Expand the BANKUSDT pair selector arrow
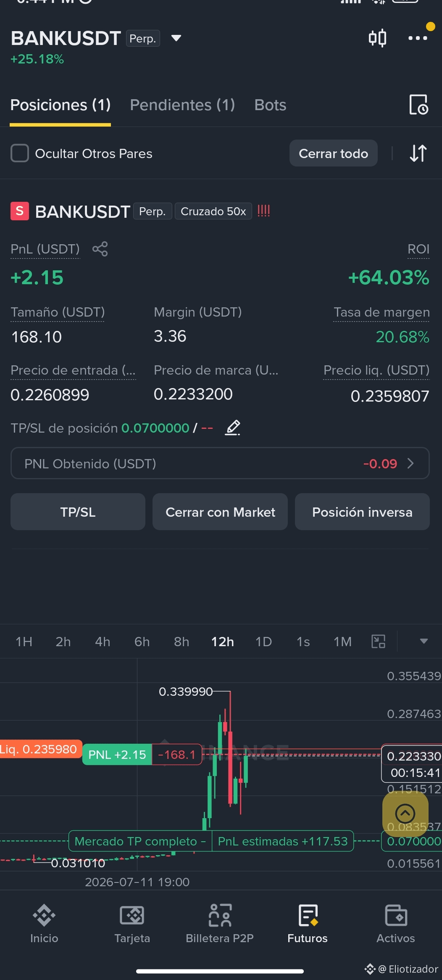 tap(176, 38)
